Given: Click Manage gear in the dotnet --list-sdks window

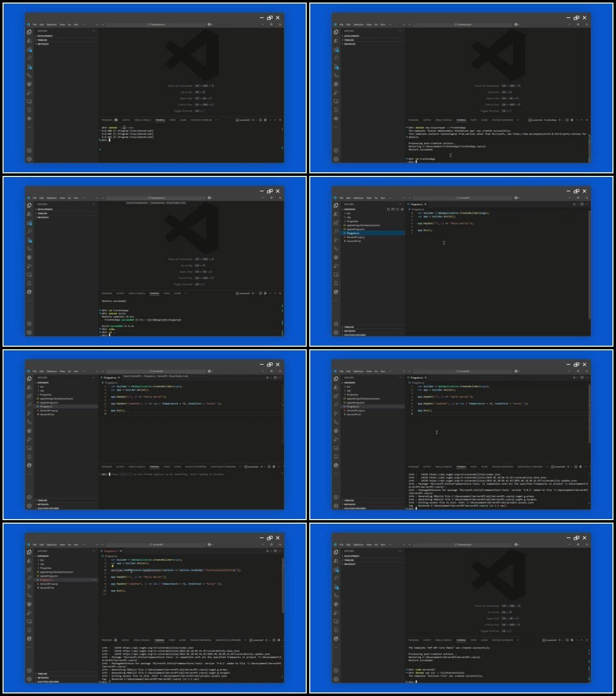Looking at the screenshot, I should pyautogui.click(x=29, y=159).
